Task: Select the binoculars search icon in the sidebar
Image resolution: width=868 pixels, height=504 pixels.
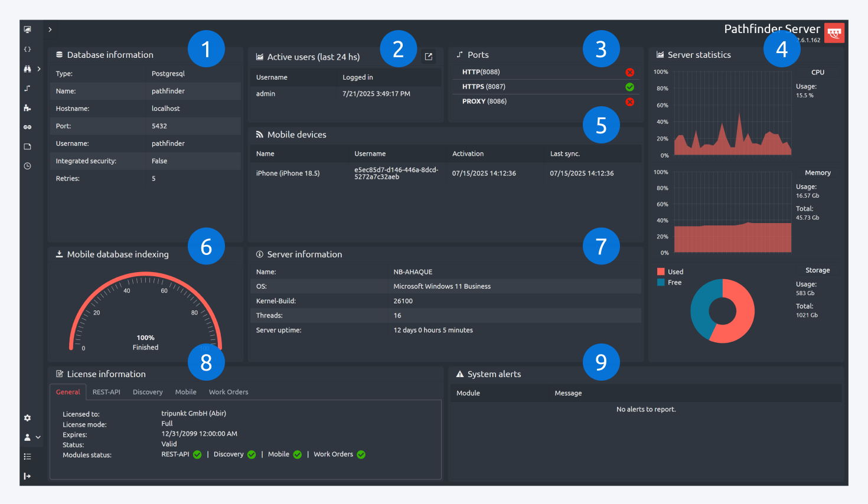Action: (x=26, y=68)
